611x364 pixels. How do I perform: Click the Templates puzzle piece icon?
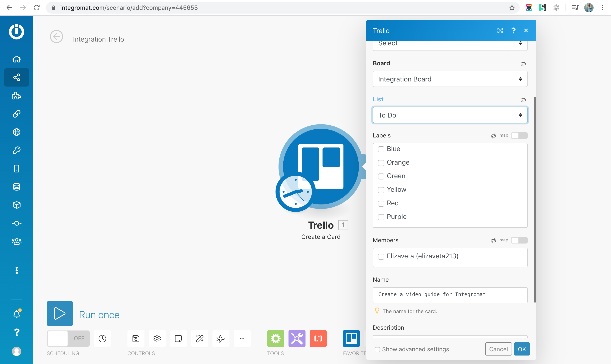16,96
